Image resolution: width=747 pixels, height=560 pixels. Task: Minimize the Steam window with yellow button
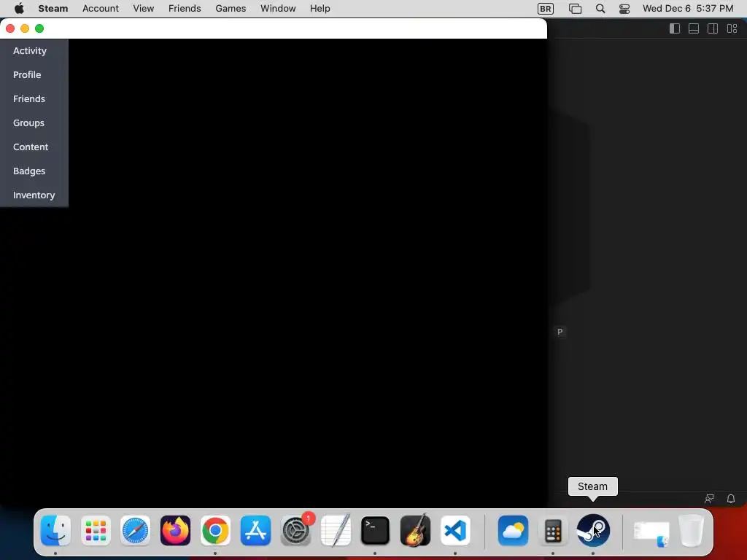coord(25,28)
